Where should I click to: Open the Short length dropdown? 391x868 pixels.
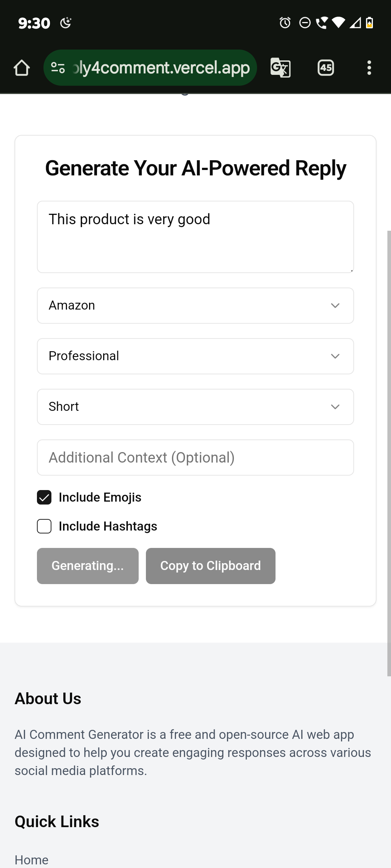(195, 407)
